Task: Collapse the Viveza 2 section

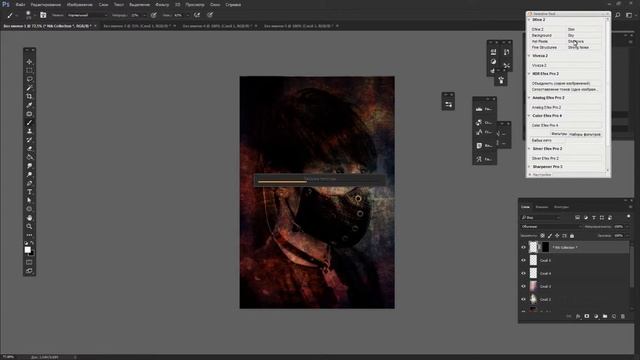Action: [x=529, y=56]
